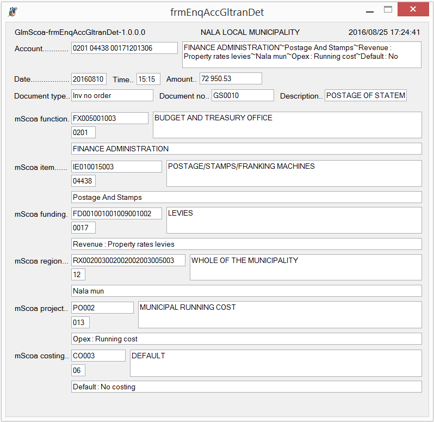This screenshot has height=422, width=434.
Task: Select the Document no field GS0010
Action: (242, 95)
